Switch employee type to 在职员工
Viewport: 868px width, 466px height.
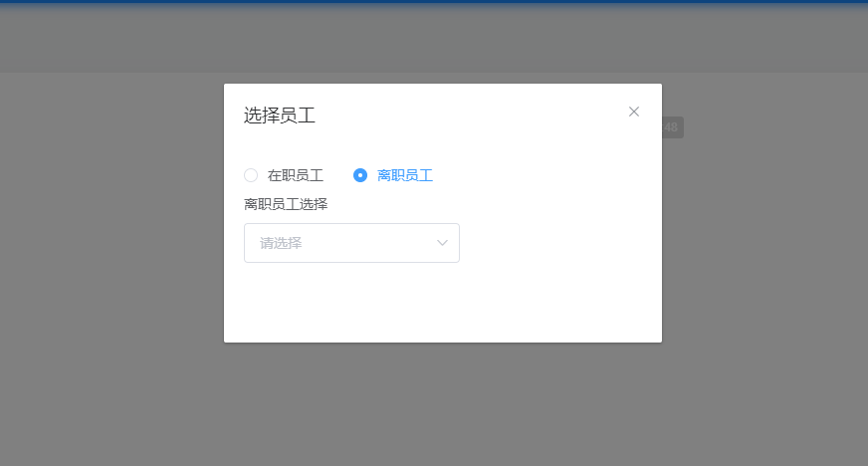click(251, 175)
